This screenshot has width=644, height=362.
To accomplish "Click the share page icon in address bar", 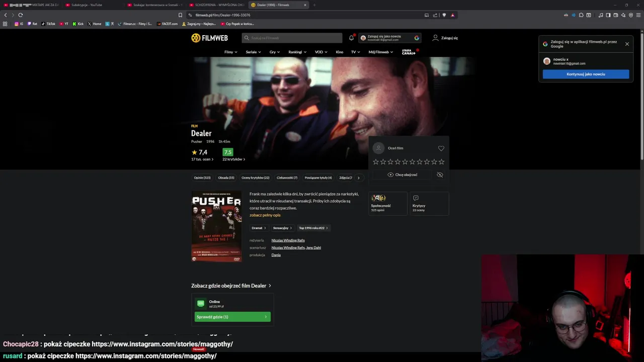I will (435, 15).
